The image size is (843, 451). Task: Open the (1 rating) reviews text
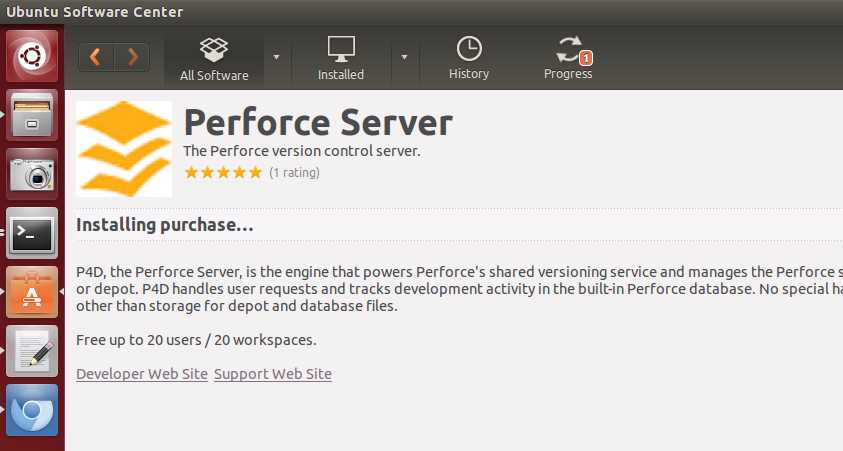pos(295,173)
